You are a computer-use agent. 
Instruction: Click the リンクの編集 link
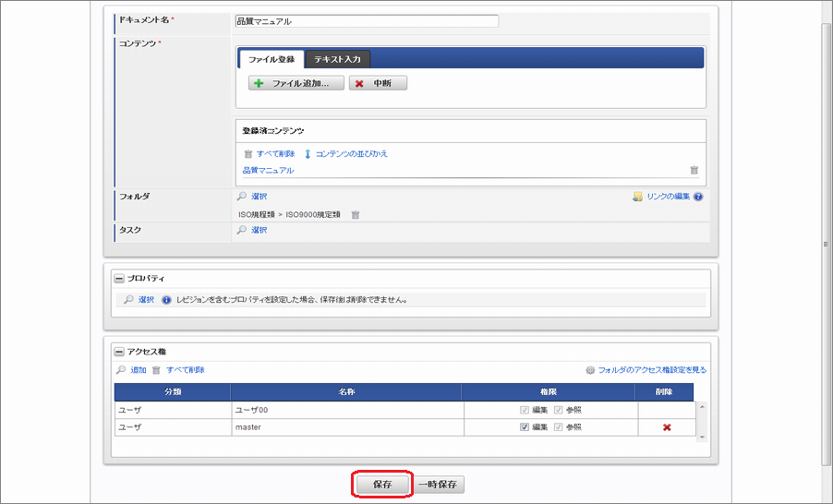pyautogui.click(x=669, y=197)
